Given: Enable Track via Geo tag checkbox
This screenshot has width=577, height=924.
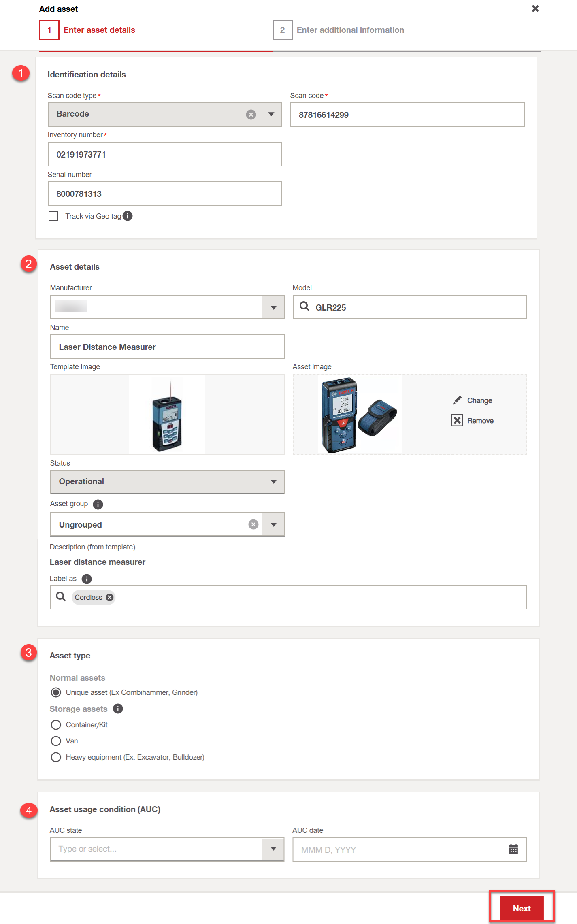Looking at the screenshot, I should 53,216.
